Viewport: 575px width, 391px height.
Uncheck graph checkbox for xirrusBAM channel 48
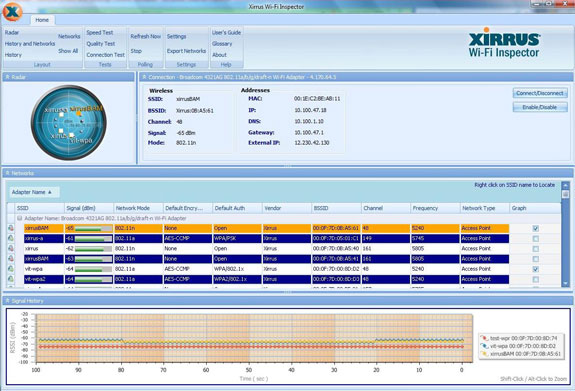coord(536,229)
